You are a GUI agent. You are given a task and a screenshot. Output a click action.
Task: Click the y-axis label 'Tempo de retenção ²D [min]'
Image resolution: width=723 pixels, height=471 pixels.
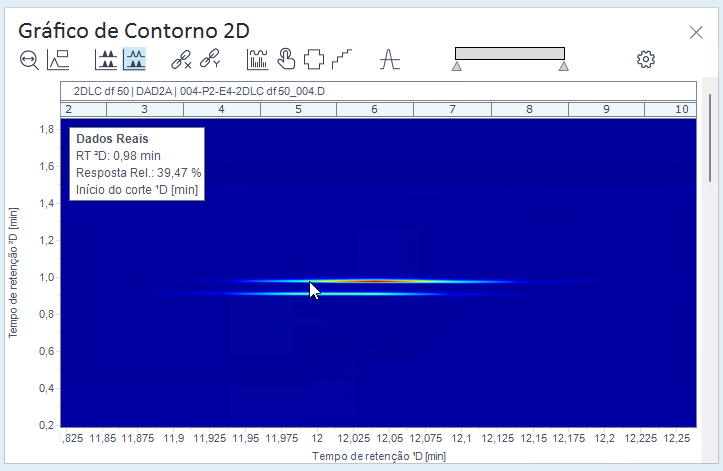13,273
